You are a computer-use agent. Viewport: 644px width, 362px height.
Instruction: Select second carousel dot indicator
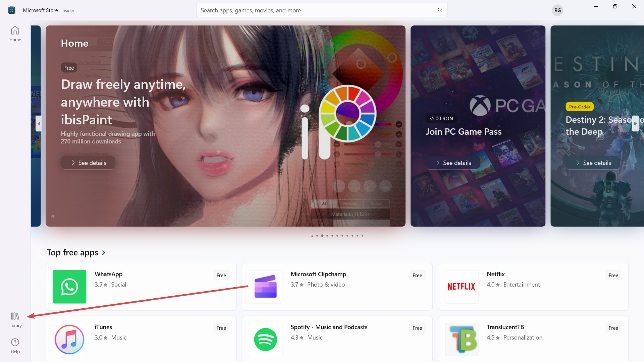coord(317,236)
